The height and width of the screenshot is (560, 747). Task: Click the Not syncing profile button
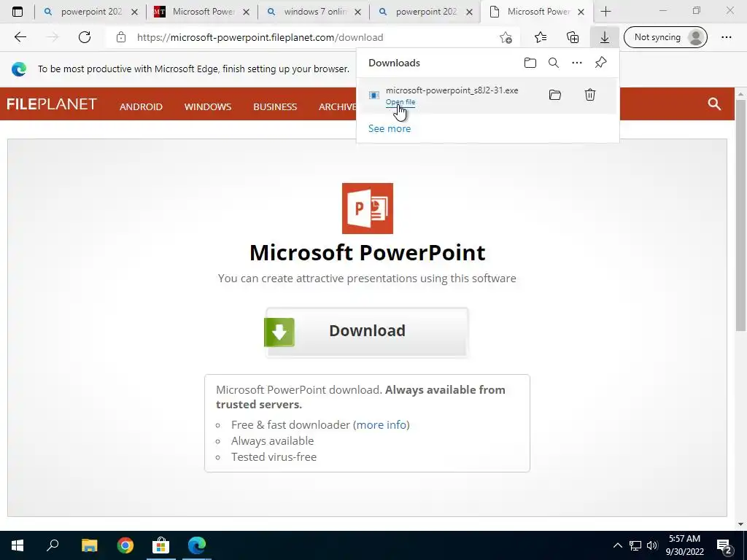point(665,37)
